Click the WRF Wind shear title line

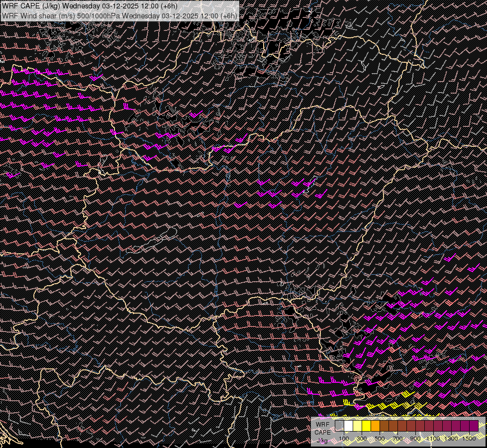pos(119,15)
